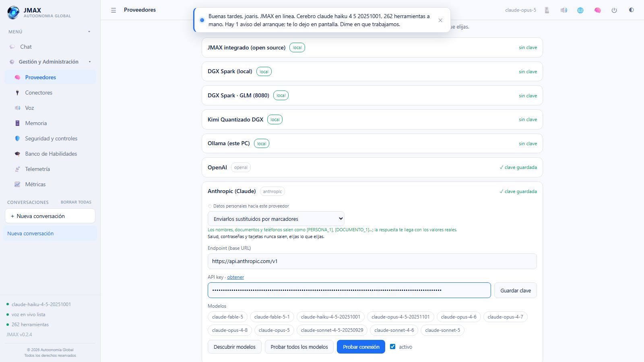
Task: Dismiss the greeting notification
Action: (440, 20)
